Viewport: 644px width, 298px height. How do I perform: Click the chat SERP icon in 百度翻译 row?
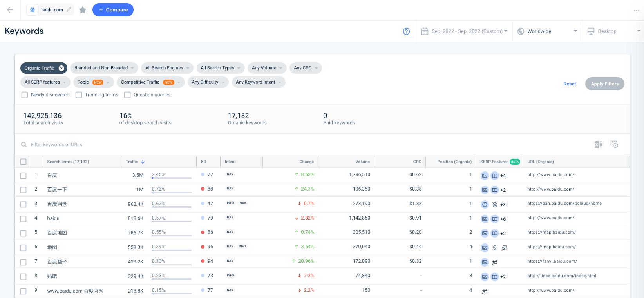[495, 262]
